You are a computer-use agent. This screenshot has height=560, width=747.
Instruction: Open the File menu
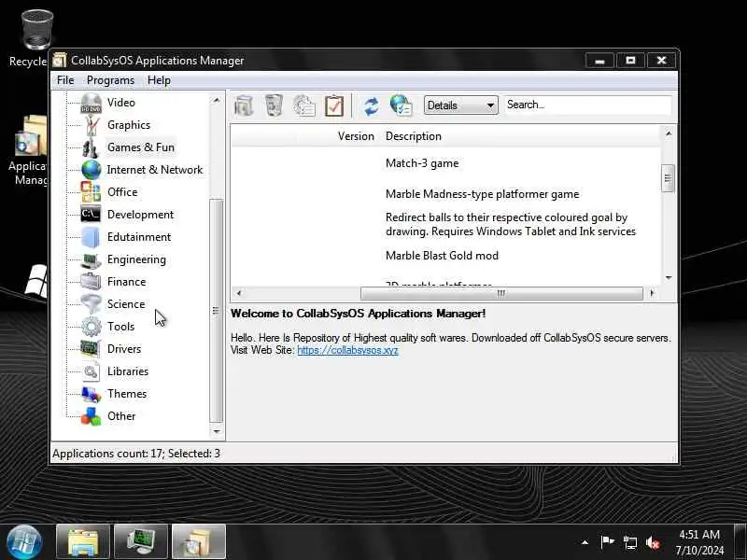pyautogui.click(x=65, y=80)
